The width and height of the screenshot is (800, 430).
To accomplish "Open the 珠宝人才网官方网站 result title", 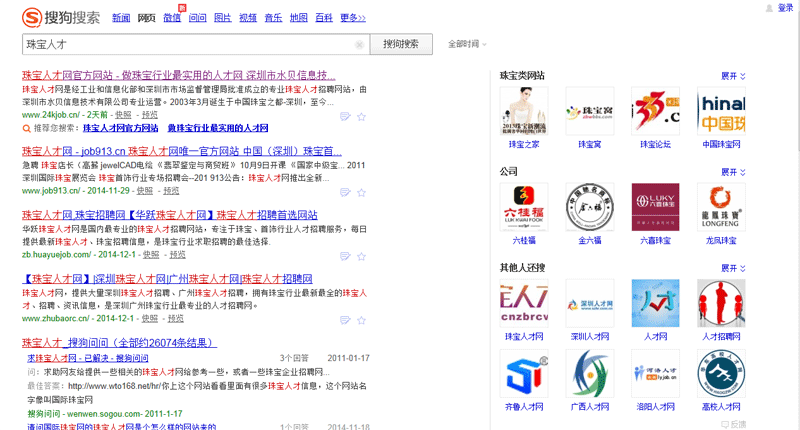I will coord(179,75).
